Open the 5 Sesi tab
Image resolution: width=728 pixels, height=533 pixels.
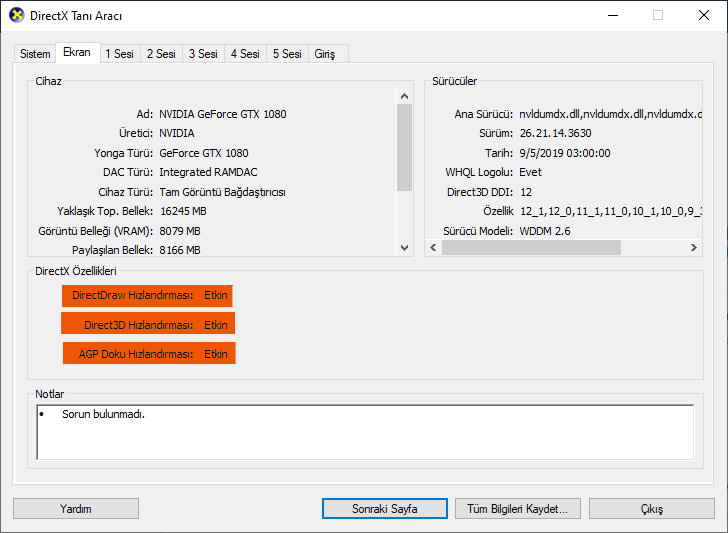coord(287,54)
